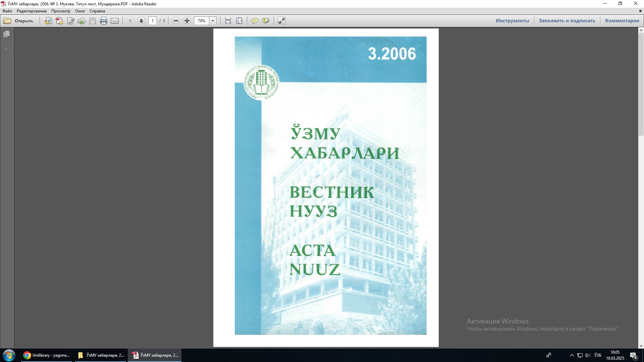Click the convert file to PDF online icon
Screen dimensions: 644x362
point(48,21)
